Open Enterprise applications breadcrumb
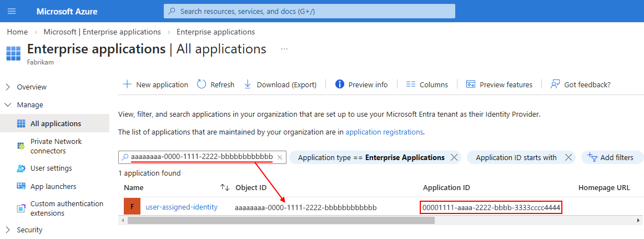The image size is (644, 239). [215, 32]
